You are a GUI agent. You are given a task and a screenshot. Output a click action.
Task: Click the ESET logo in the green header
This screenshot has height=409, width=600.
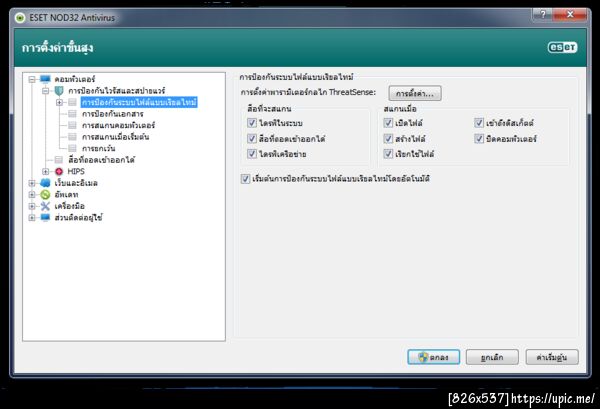pos(562,47)
